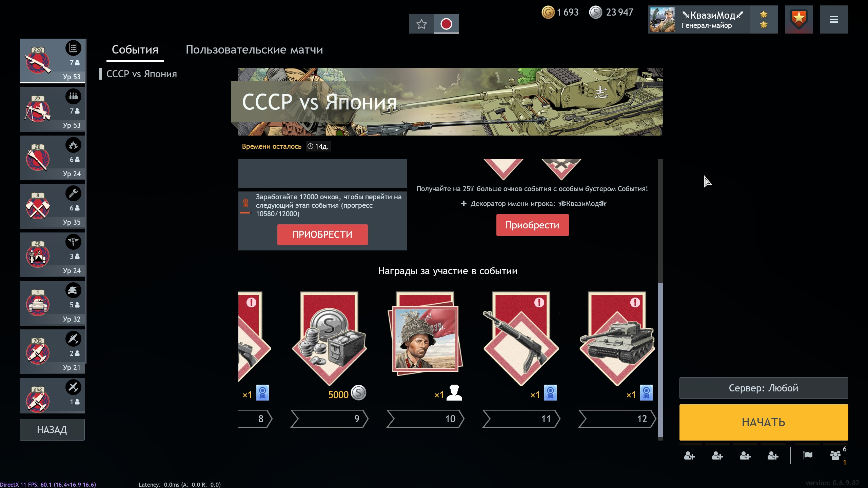Image resolution: width=868 pixels, height=488 pixels.
Task: Select the Japan flag faction icon
Action: [446, 24]
